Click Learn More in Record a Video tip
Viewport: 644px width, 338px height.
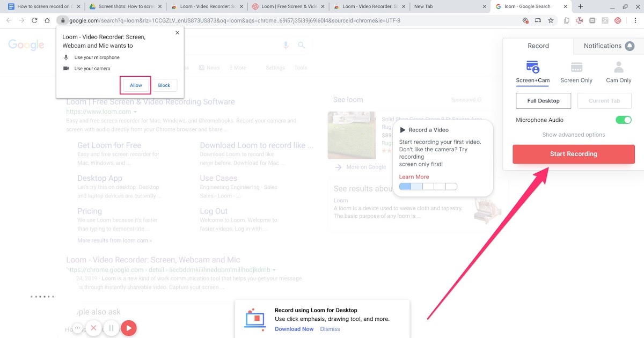(x=414, y=177)
